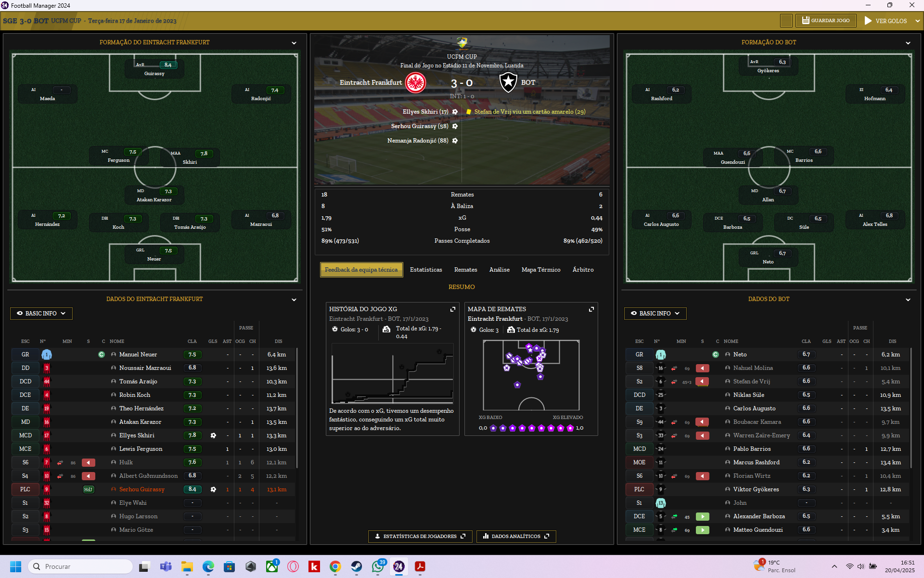Switch to the Análise tab
The width and height of the screenshot is (924, 578).
(499, 270)
